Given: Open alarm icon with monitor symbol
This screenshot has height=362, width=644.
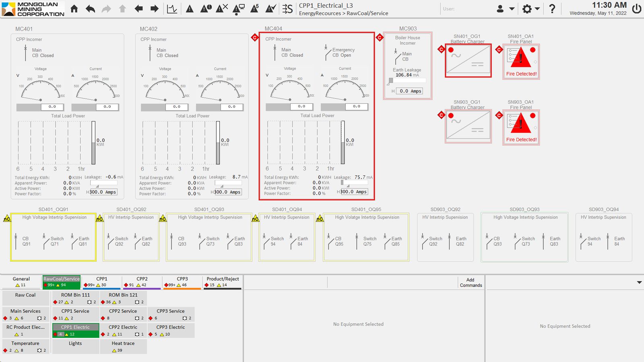Looking at the screenshot, I should point(238,9).
